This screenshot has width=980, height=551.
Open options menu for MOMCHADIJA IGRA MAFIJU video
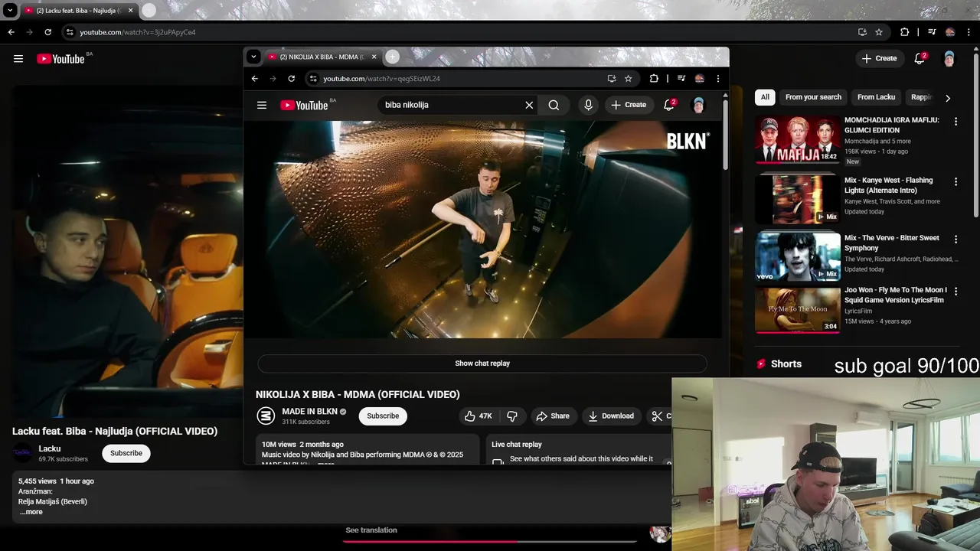pyautogui.click(x=955, y=121)
